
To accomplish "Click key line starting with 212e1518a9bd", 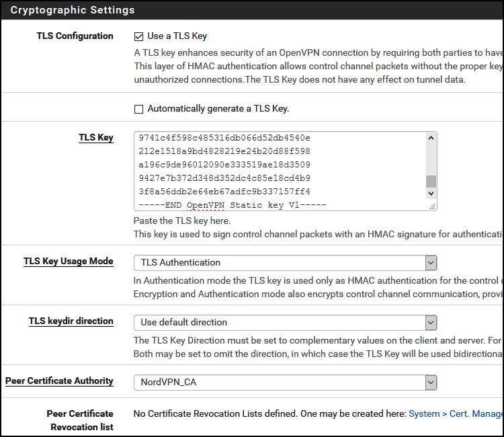I will coord(224,151).
